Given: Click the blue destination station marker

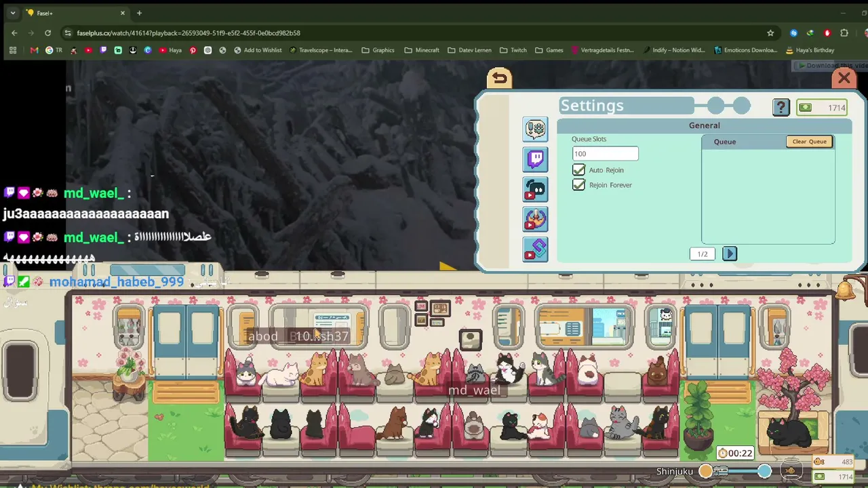Looking at the screenshot, I should click(764, 471).
